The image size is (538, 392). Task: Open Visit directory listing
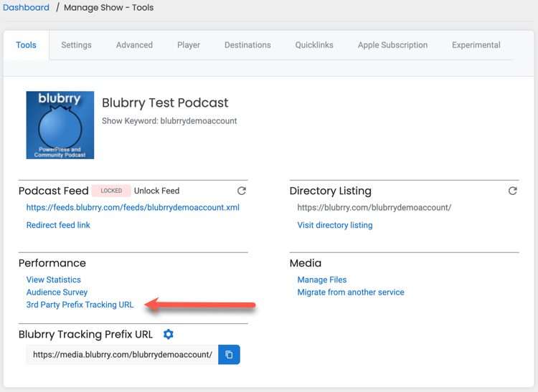335,225
